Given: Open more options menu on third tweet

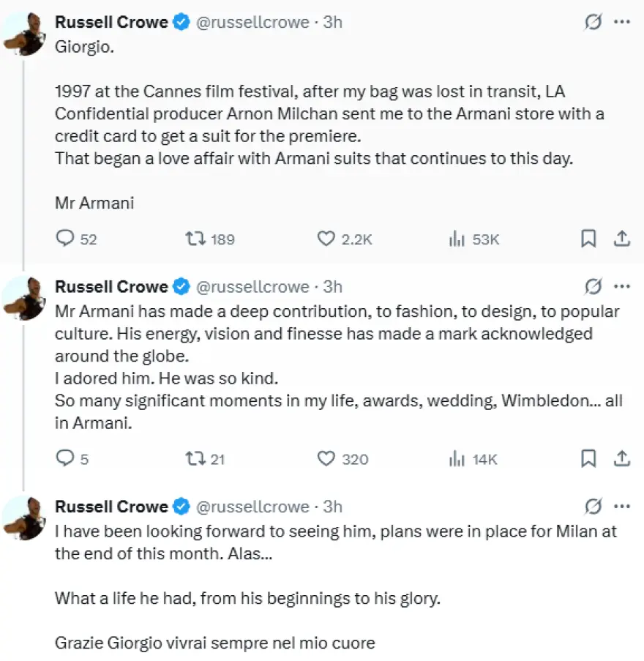Looking at the screenshot, I should point(622,507).
